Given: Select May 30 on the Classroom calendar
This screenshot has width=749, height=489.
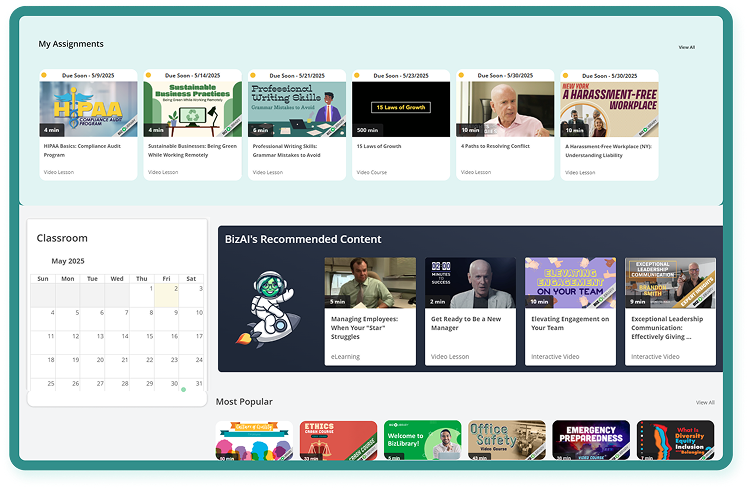Looking at the screenshot, I should click(166, 385).
